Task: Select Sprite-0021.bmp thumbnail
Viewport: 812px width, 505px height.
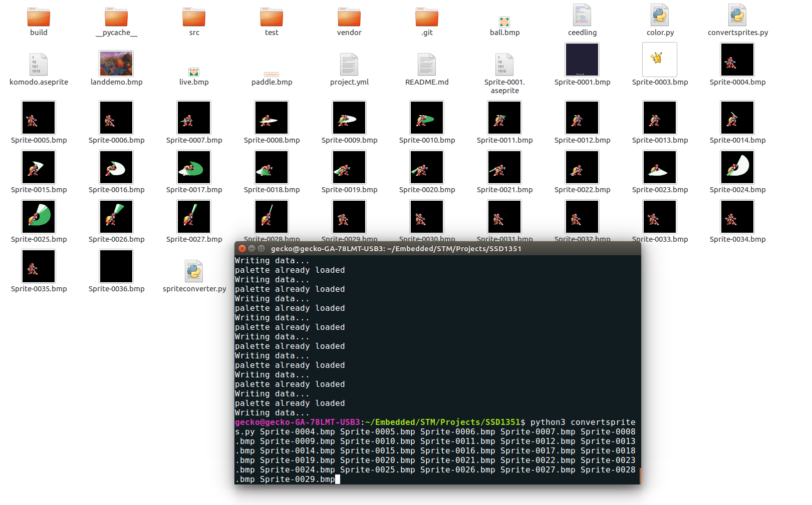Action: 504,167
